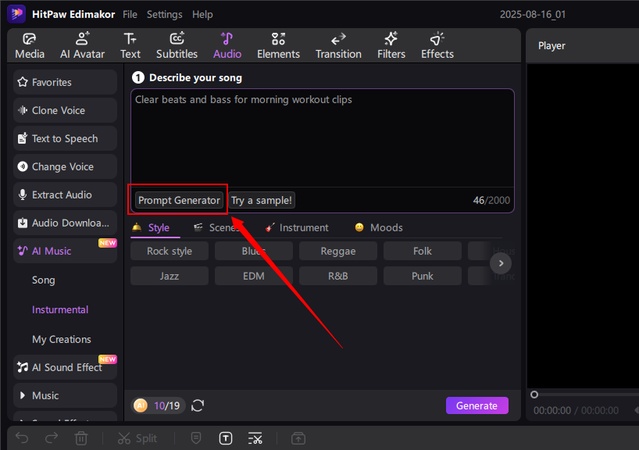Select the Audio tab

click(227, 46)
